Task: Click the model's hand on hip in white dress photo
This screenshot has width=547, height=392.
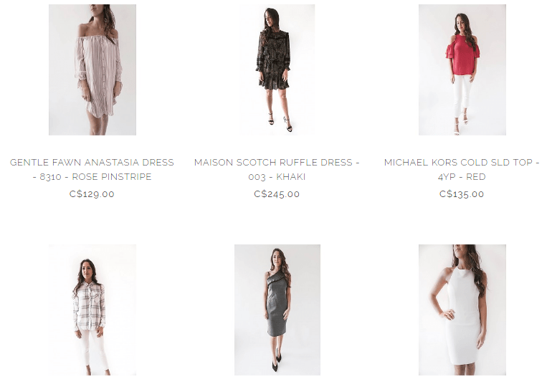Action: pyautogui.click(x=449, y=315)
